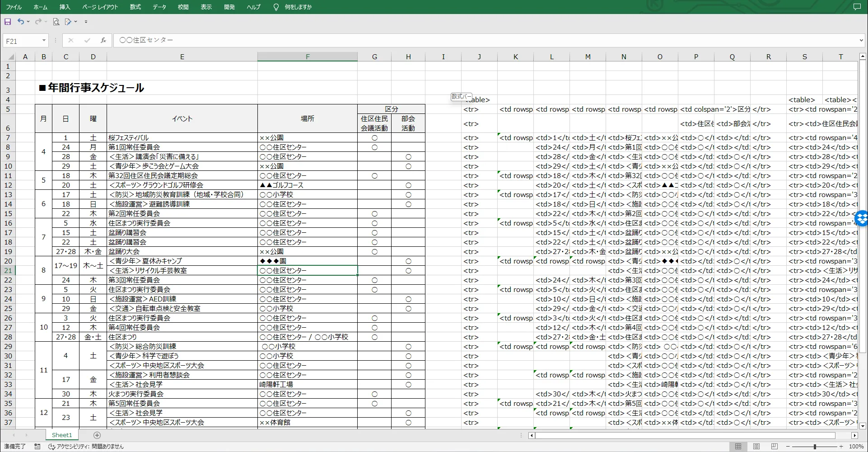
Task: Adjust the zoom slider handle
Action: (815, 447)
